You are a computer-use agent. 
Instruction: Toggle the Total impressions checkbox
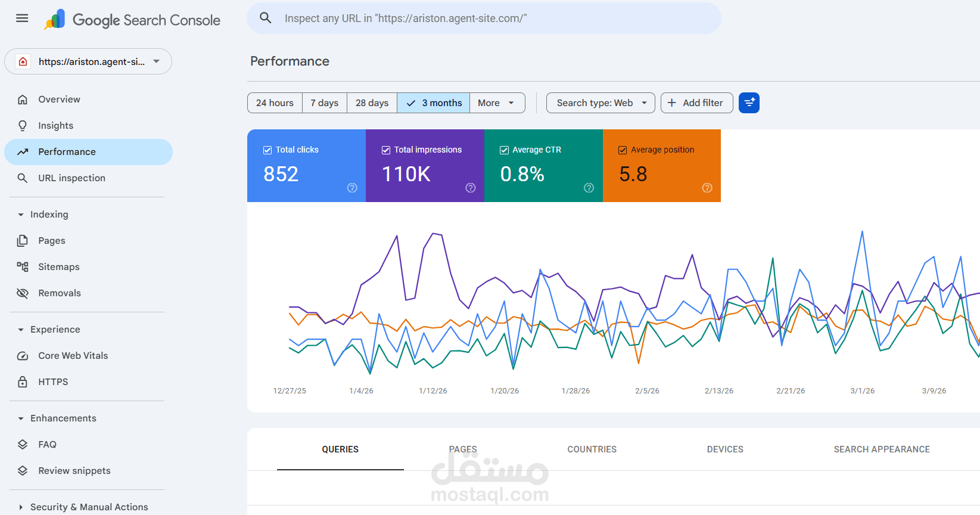pyautogui.click(x=386, y=150)
